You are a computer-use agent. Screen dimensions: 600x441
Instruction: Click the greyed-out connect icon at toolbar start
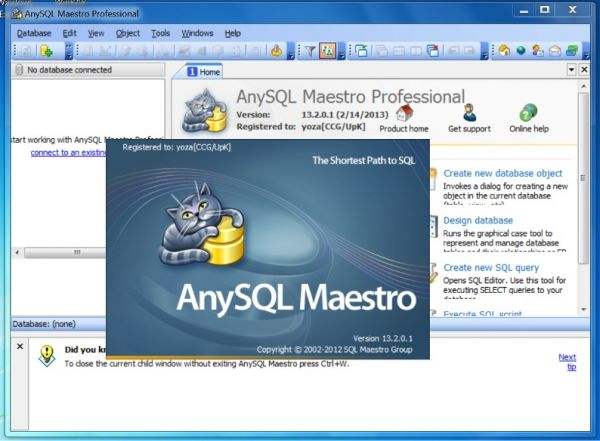26,51
